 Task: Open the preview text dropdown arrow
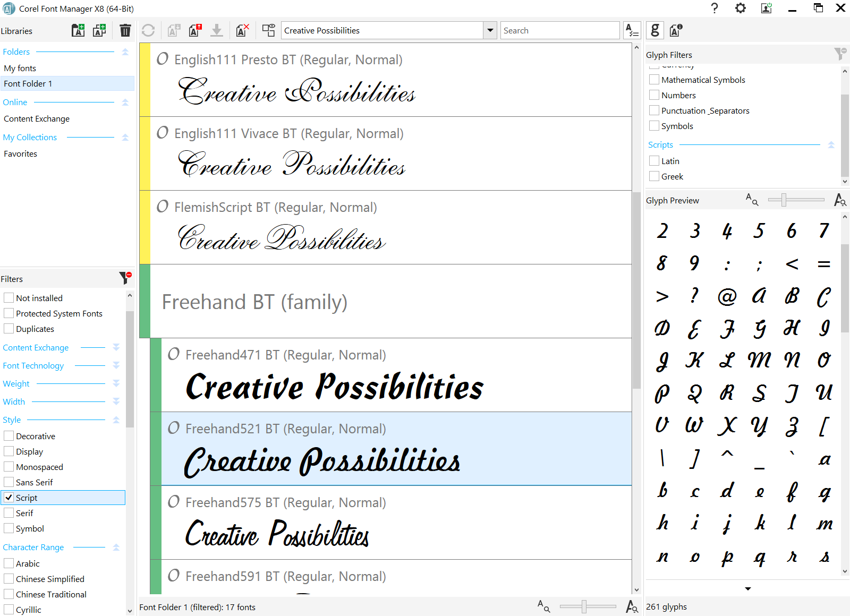(x=490, y=30)
